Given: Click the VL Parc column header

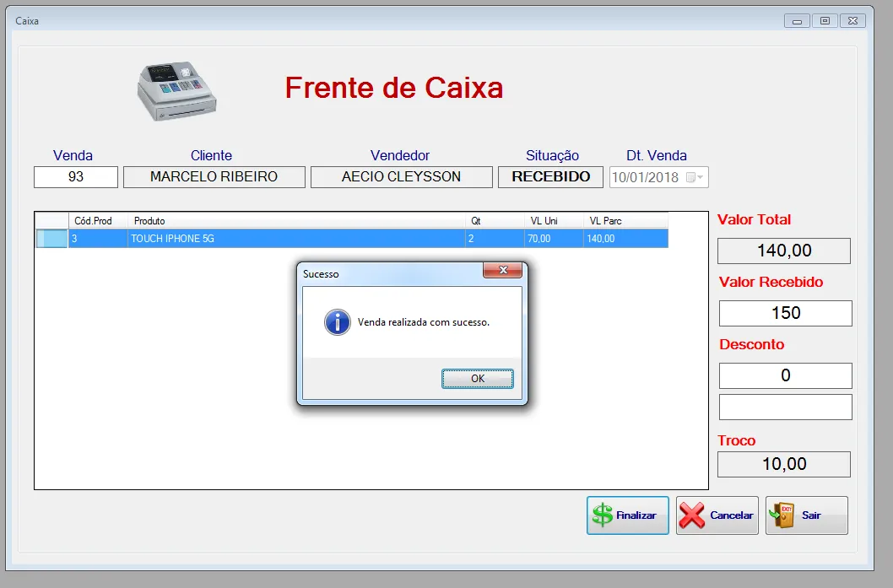Looking at the screenshot, I should coord(625,221).
